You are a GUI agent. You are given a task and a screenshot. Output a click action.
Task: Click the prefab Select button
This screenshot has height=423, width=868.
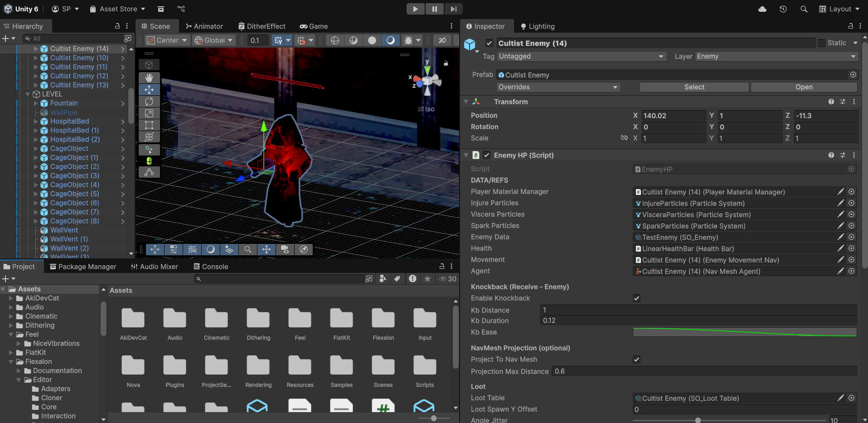point(694,87)
